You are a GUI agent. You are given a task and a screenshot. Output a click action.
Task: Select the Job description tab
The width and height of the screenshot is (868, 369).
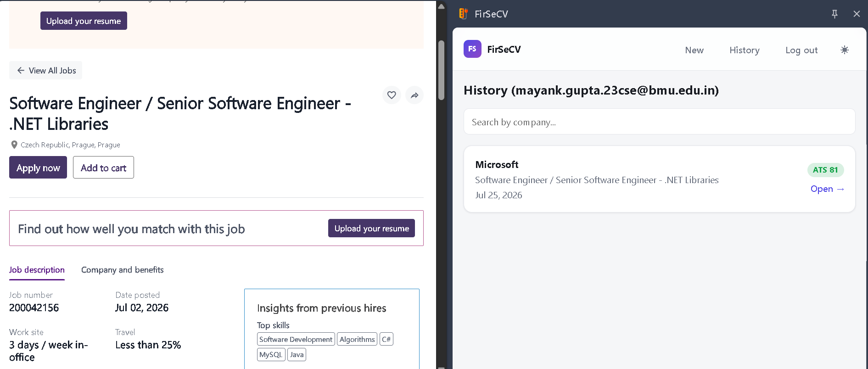(x=37, y=270)
